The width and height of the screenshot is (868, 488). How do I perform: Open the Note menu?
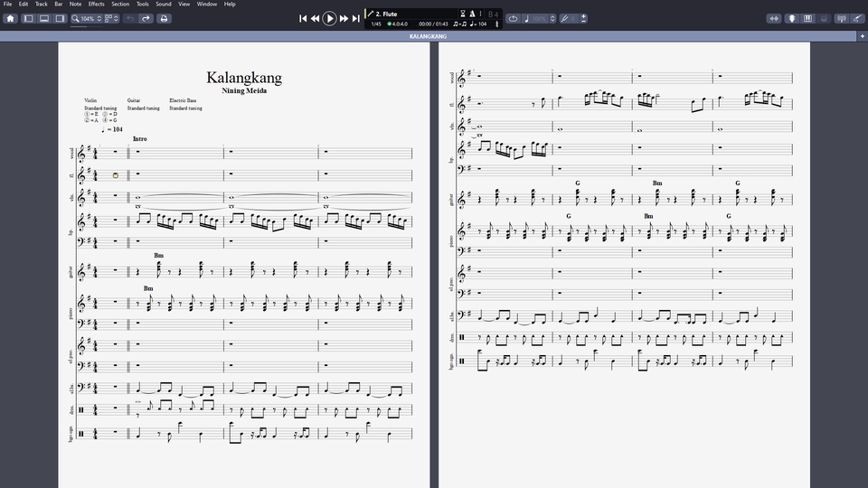click(x=75, y=4)
